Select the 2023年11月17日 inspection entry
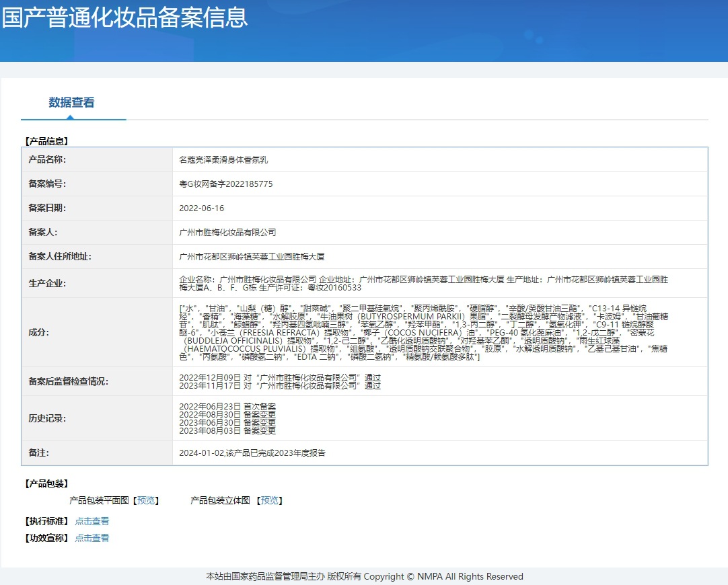This screenshot has width=728, height=585. pos(280,386)
